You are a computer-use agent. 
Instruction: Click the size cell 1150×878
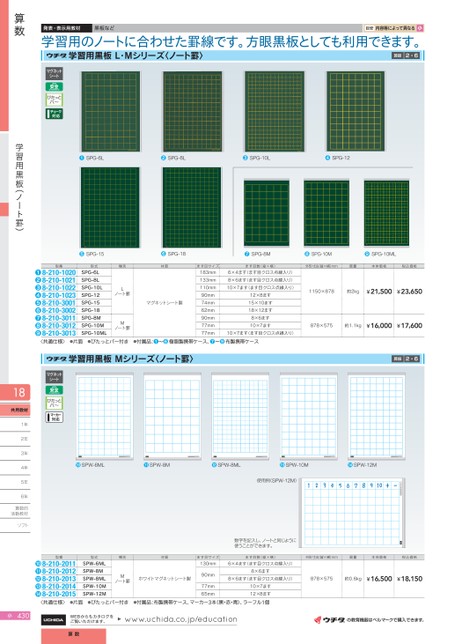click(322, 291)
